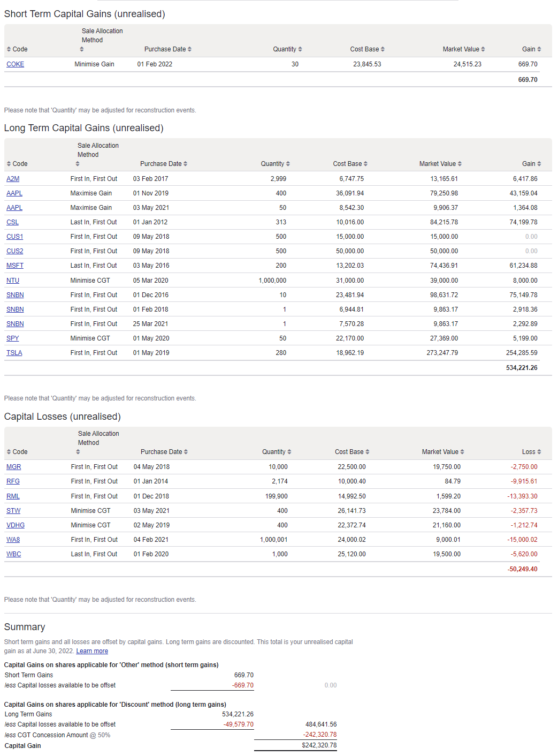558x756 pixels.
Task: Sort Capital Losses by Sale Allocation Method
Action: [x=78, y=451]
